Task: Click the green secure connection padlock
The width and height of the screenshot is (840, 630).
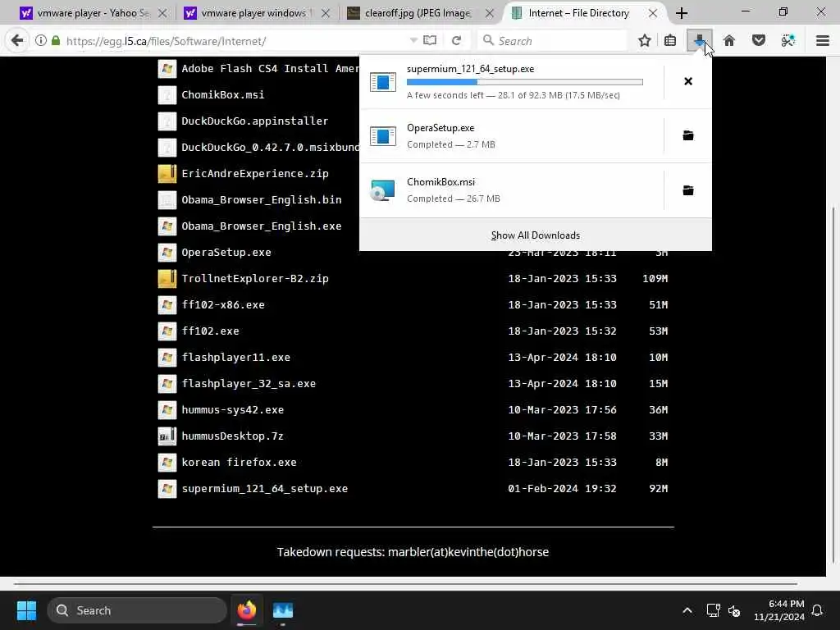Action: (56, 41)
